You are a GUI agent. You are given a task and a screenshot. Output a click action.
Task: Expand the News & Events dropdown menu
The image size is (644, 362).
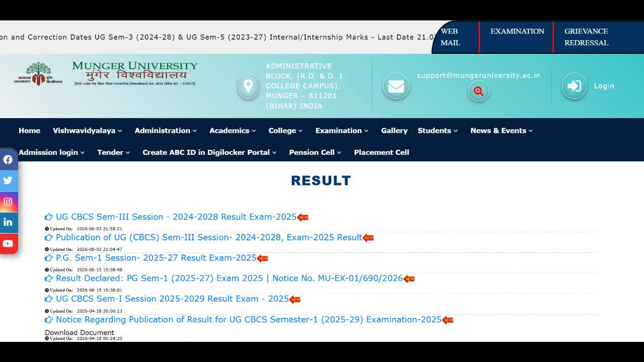click(x=502, y=131)
